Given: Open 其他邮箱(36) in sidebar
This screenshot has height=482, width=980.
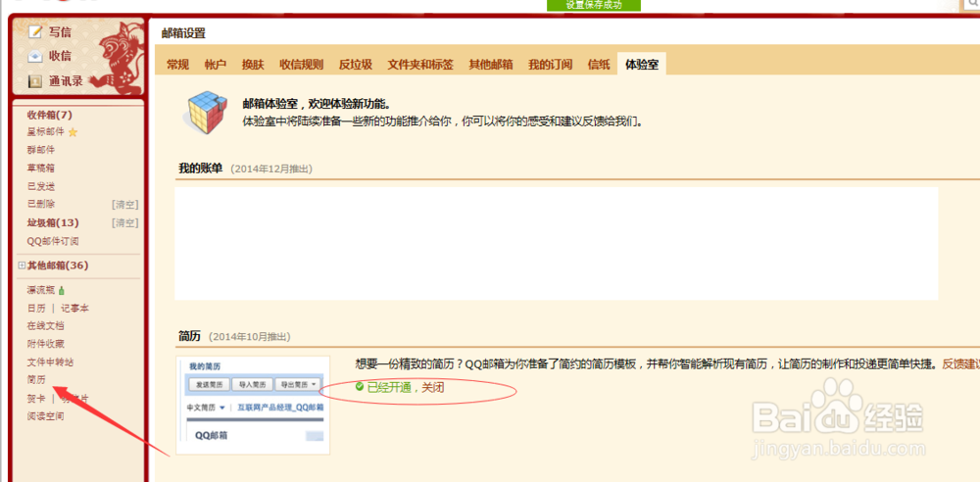Looking at the screenshot, I should (58, 265).
